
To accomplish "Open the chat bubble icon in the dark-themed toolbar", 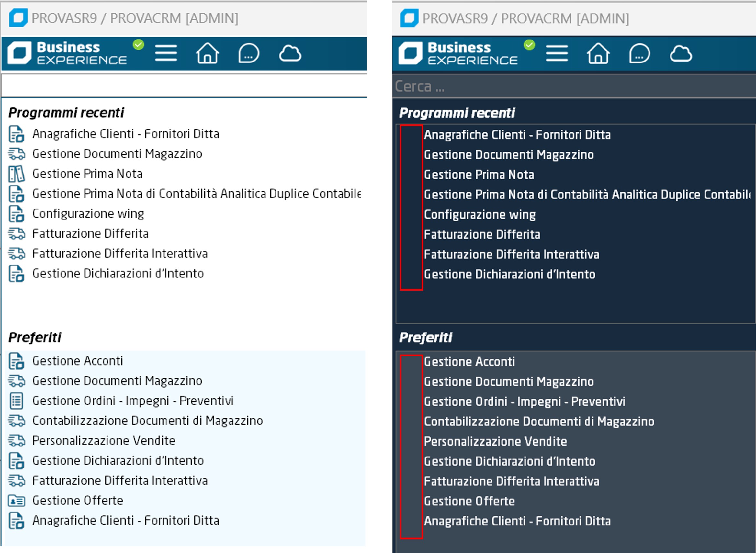I will pos(639,53).
